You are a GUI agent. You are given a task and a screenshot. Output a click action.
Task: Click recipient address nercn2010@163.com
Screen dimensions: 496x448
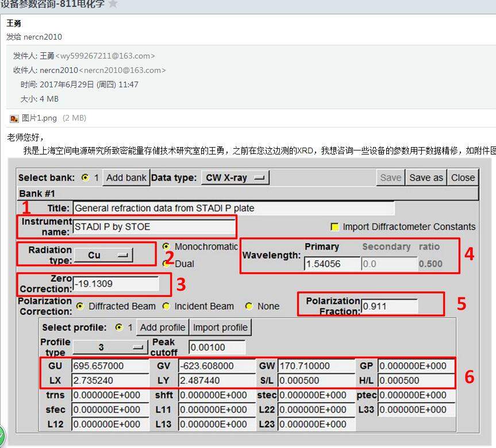(x=122, y=70)
